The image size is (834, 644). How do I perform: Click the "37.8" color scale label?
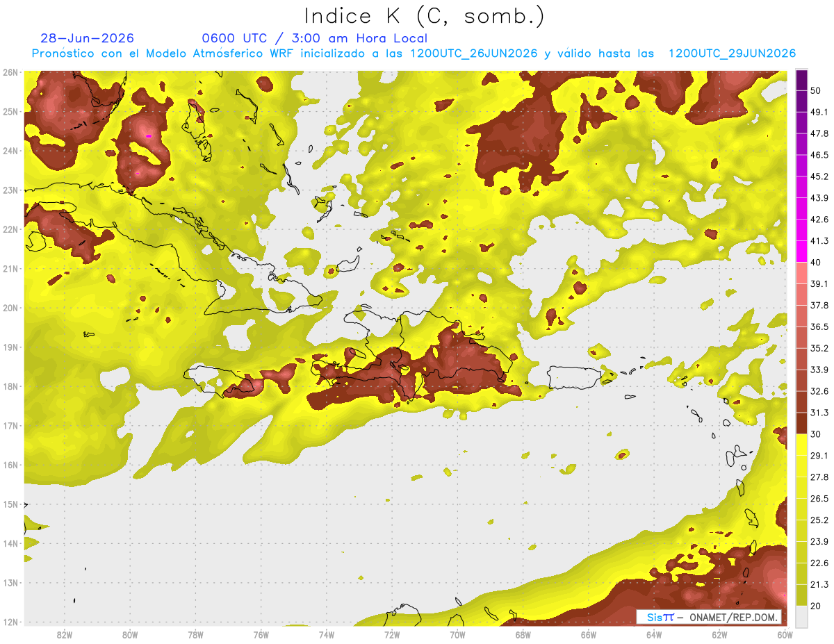(819, 305)
